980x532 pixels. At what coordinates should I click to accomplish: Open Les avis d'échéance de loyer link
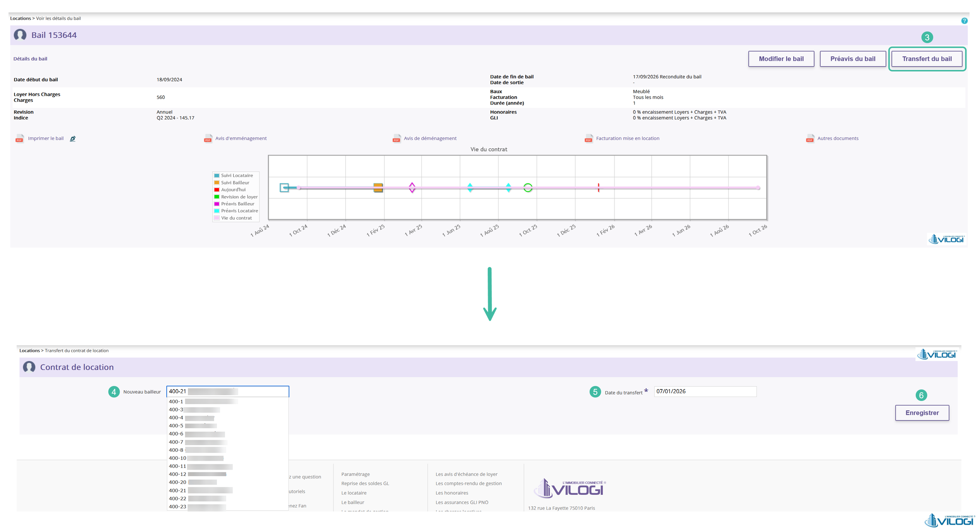click(466, 474)
